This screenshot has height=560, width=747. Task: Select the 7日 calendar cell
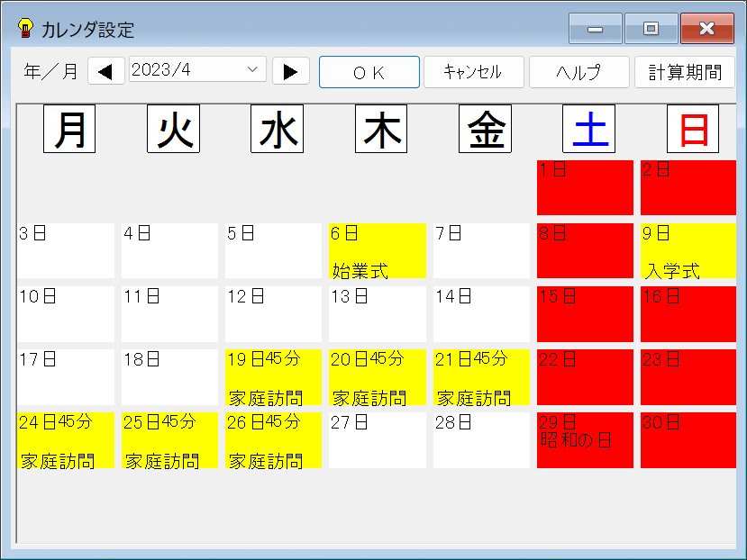pyautogui.click(x=481, y=250)
